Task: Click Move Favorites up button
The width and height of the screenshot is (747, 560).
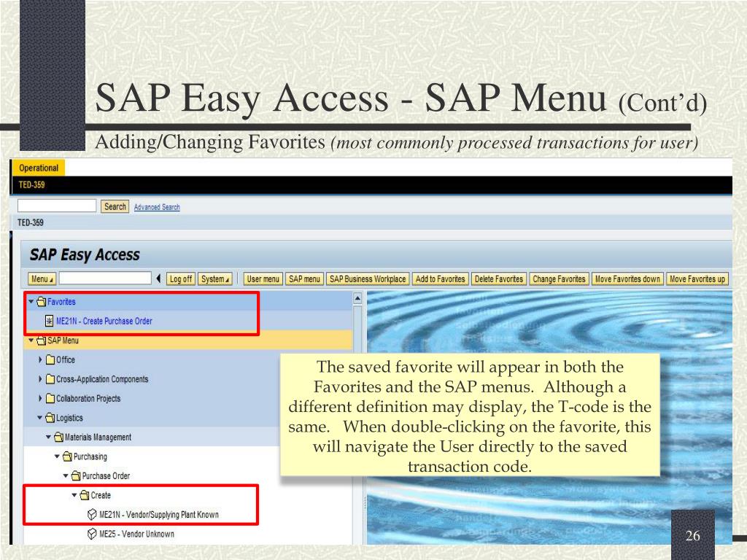Action: (x=697, y=279)
